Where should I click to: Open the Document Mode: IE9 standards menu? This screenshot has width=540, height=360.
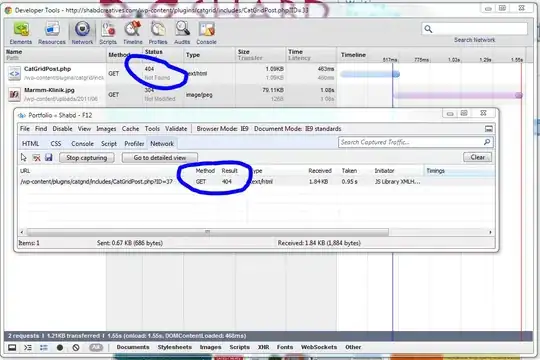click(x=298, y=128)
